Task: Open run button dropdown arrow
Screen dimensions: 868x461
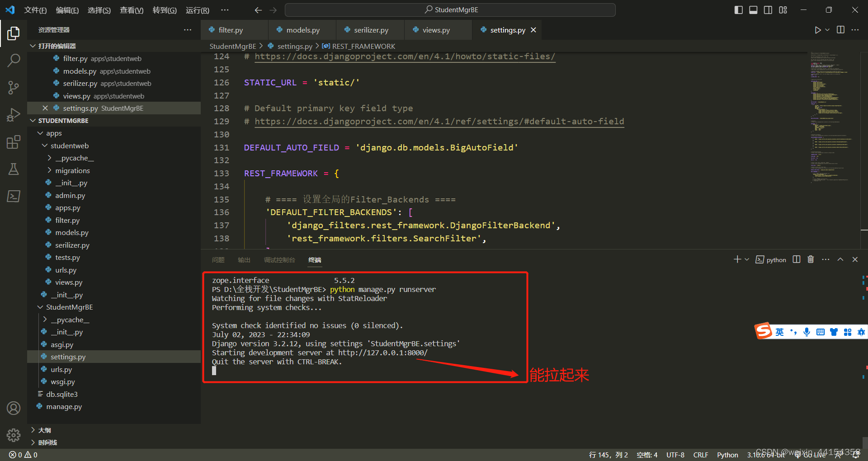Action: point(827,30)
